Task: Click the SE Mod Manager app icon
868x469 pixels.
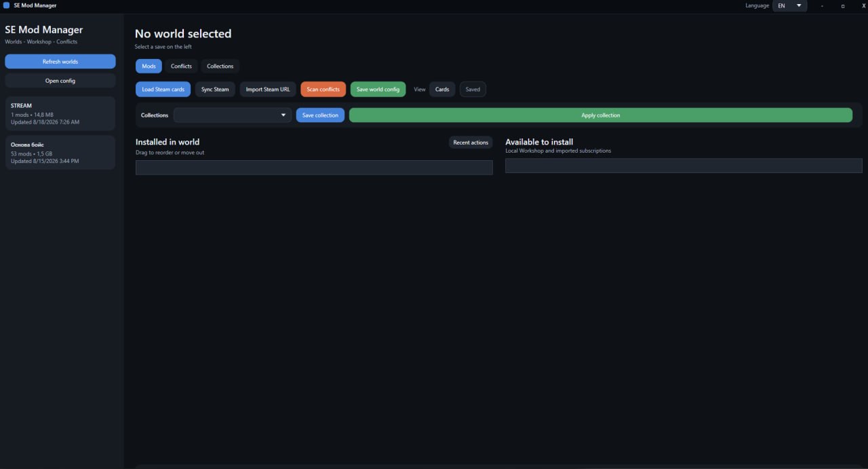Action: click(6, 5)
